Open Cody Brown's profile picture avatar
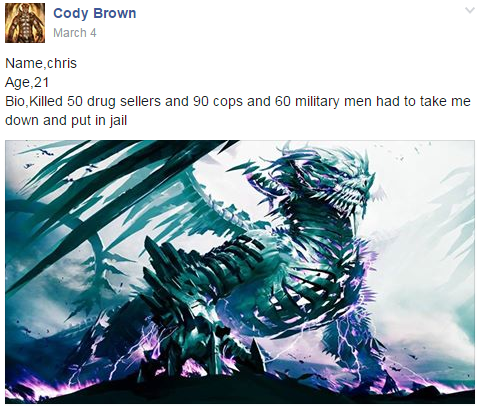483x413 pixels. [25, 23]
